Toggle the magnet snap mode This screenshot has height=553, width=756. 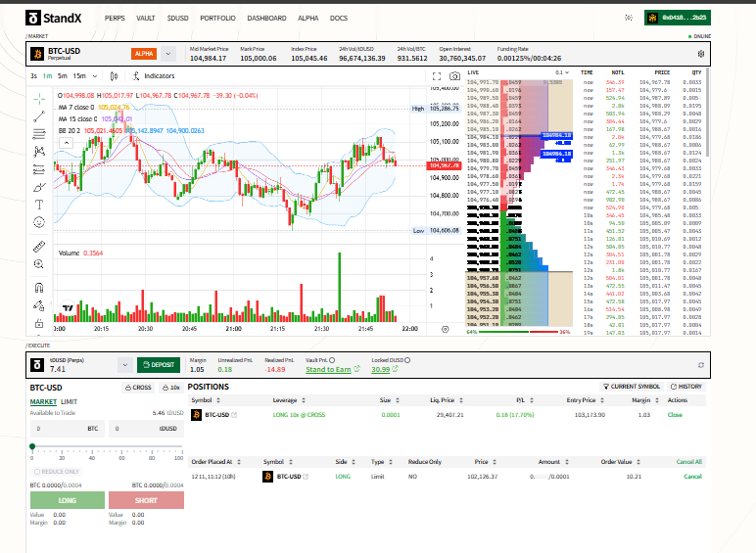39,288
